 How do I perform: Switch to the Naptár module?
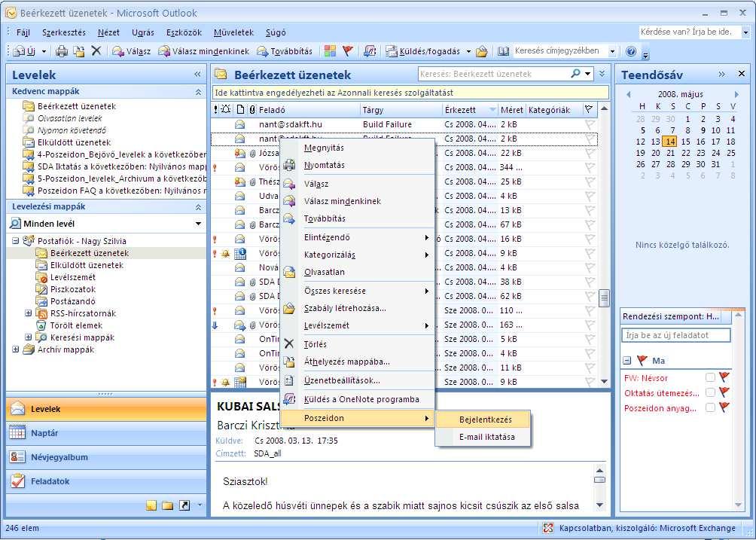click(x=106, y=433)
